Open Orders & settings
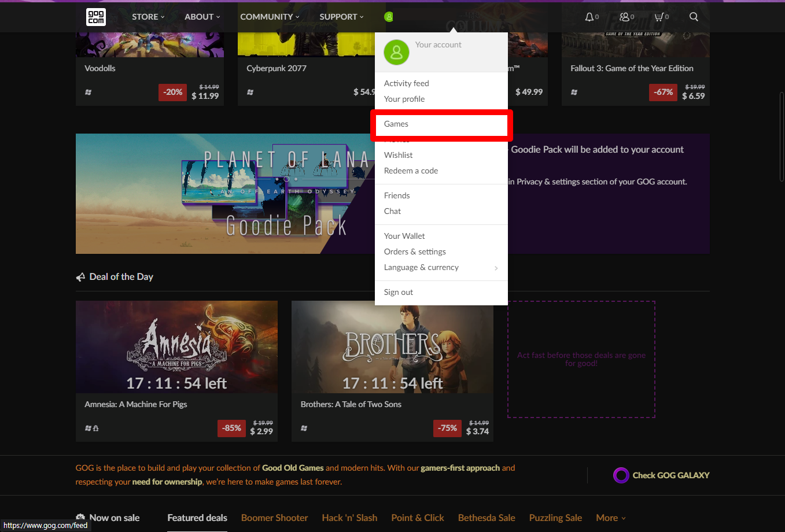This screenshot has width=785, height=532. click(415, 252)
